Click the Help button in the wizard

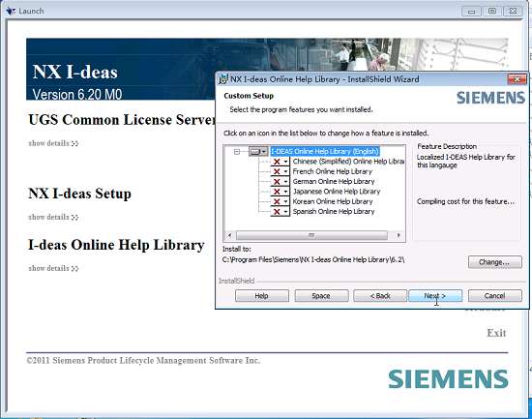click(x=262, y=296)
